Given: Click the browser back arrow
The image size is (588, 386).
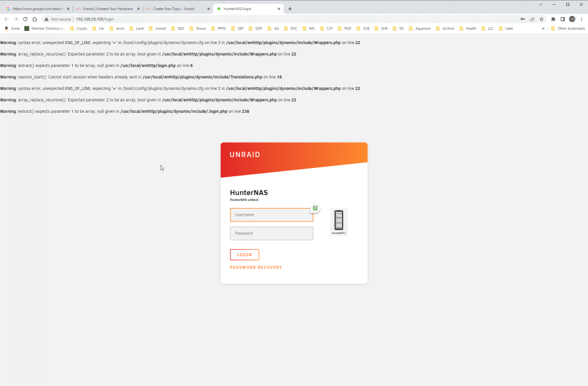Looking at the screenshot, I should pyautogui.click(x=6, y=19).
